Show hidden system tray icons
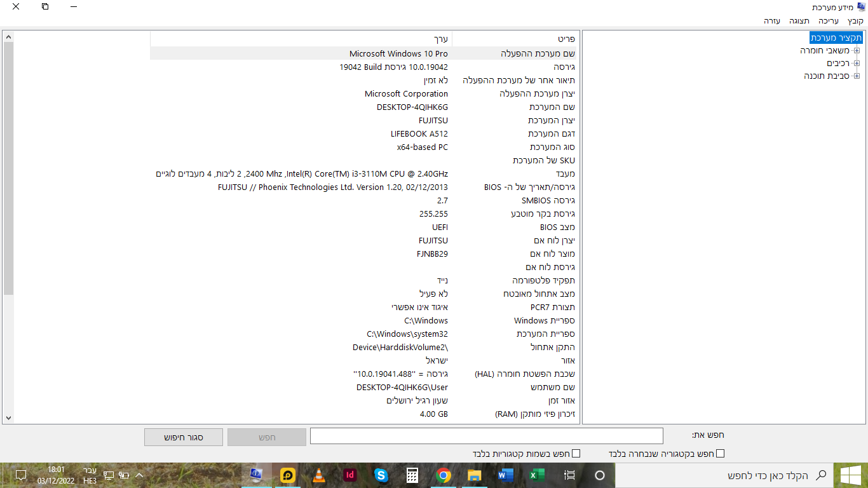 point(139,475)
